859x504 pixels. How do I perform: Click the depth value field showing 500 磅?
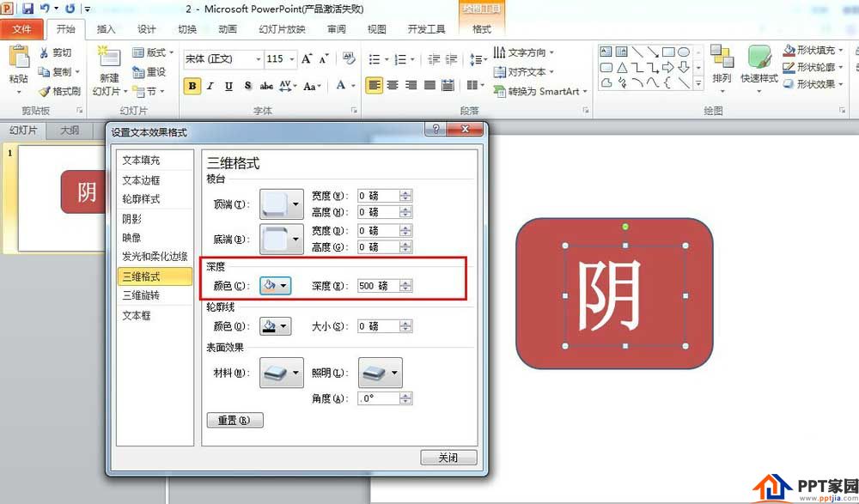click(x=379, y=285)
